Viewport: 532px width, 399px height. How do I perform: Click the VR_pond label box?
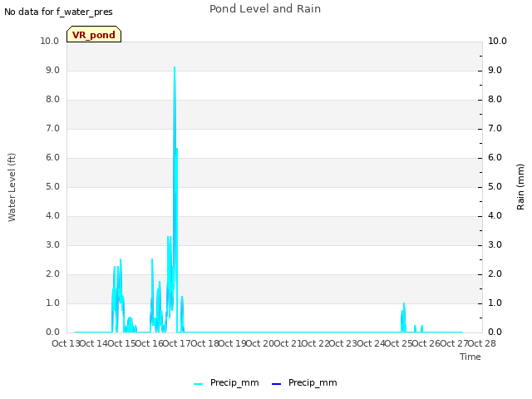pyautogui.click(x=94, y=34)
